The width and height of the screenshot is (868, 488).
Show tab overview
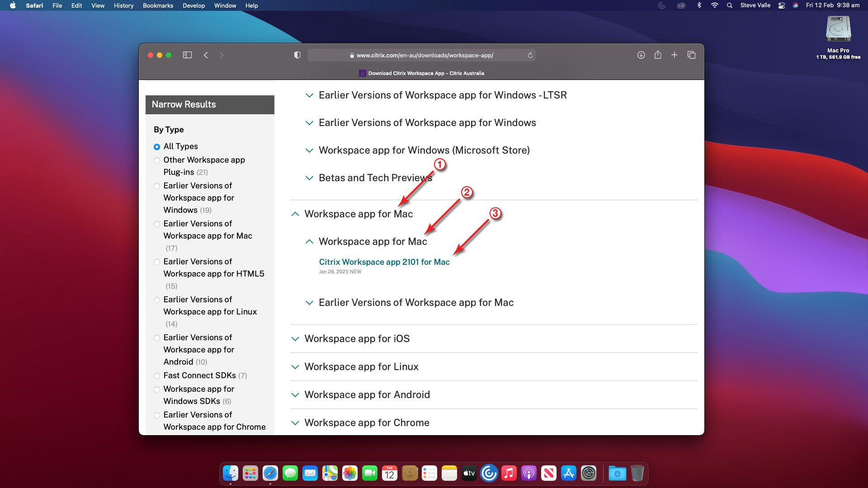point(691,55)
